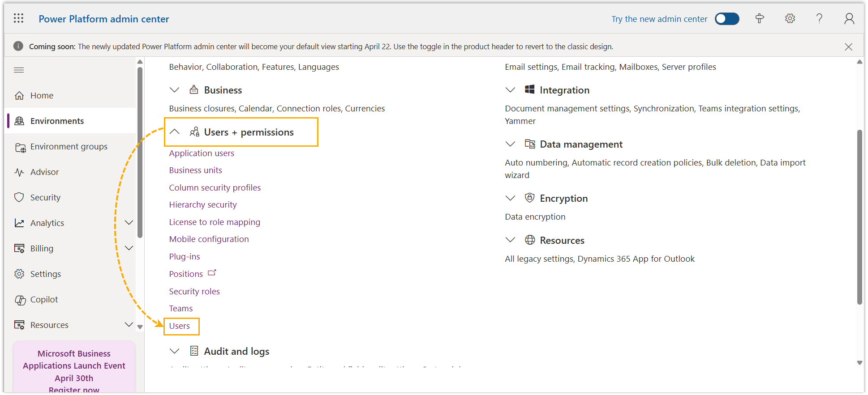This screenshot has width=868, height=395.
Task: Expand the Data management section
Action: [510, 144]
